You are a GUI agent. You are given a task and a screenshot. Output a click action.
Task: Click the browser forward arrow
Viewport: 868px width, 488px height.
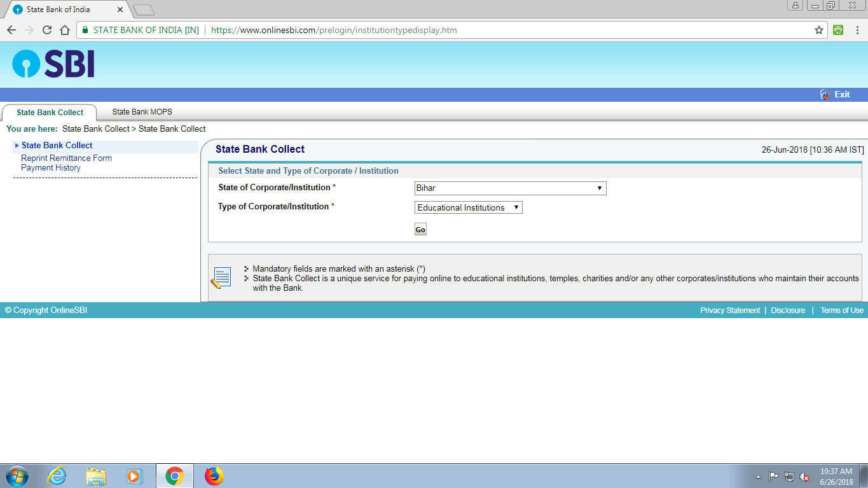pos(29,30)
